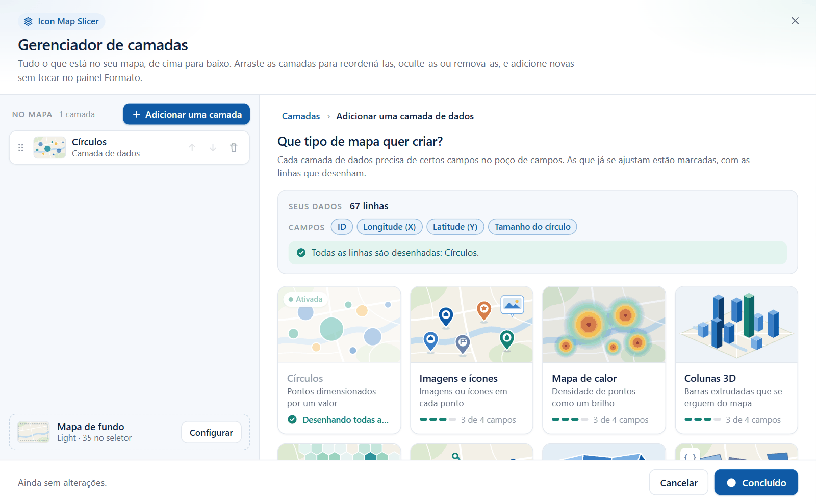This screenshot has height=504, width=816.
Task: Click the breadcrumb chevron separator
Action: click(328, 117)
